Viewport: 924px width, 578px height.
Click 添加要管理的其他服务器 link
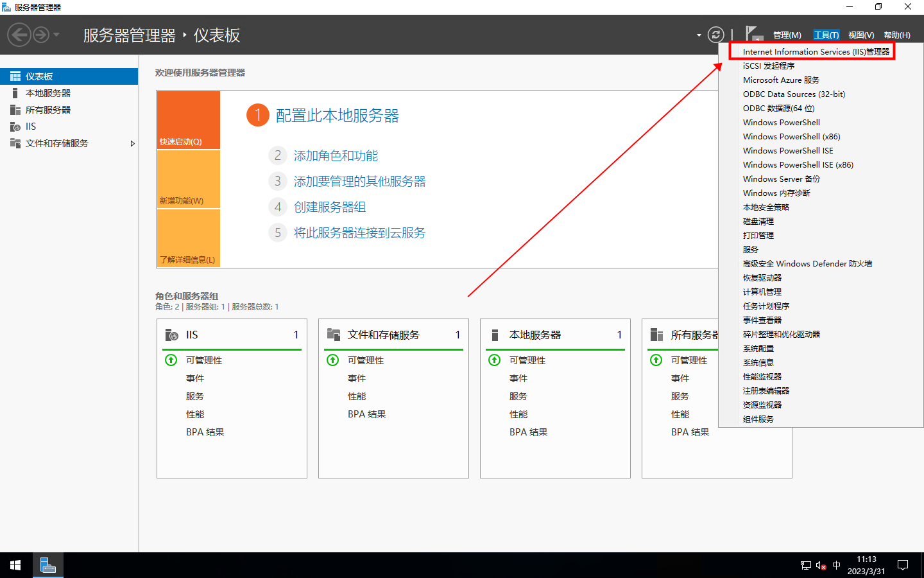click(360, 182)
